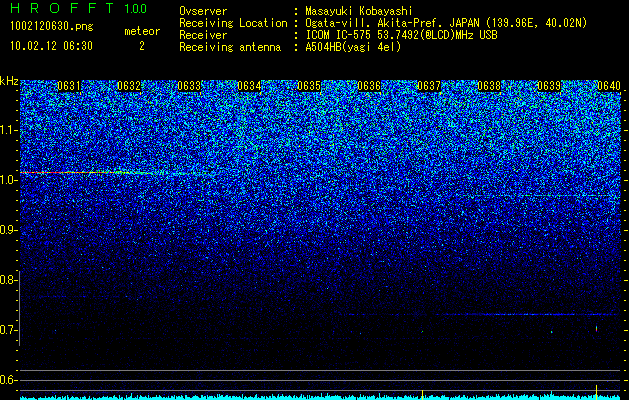Viewport: 629px width, 400px height.
Task: Click the 0633 time marker
Action: point(189,86)
